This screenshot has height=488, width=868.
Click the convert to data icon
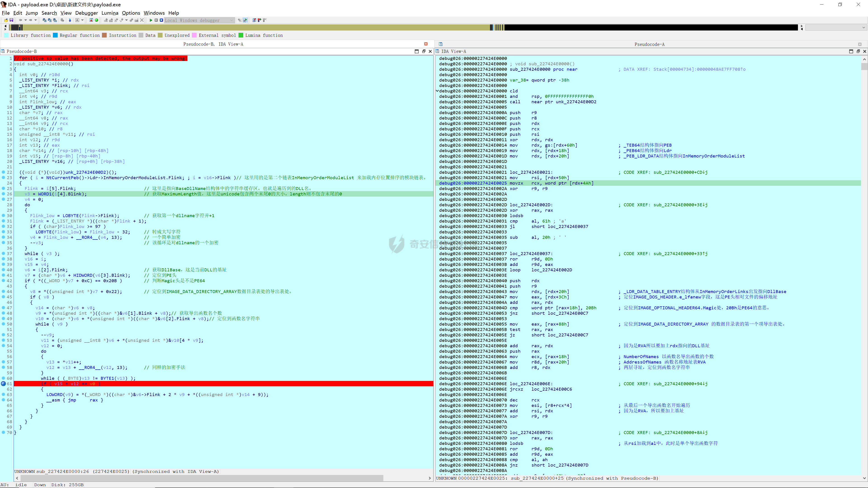coord(111,20)
